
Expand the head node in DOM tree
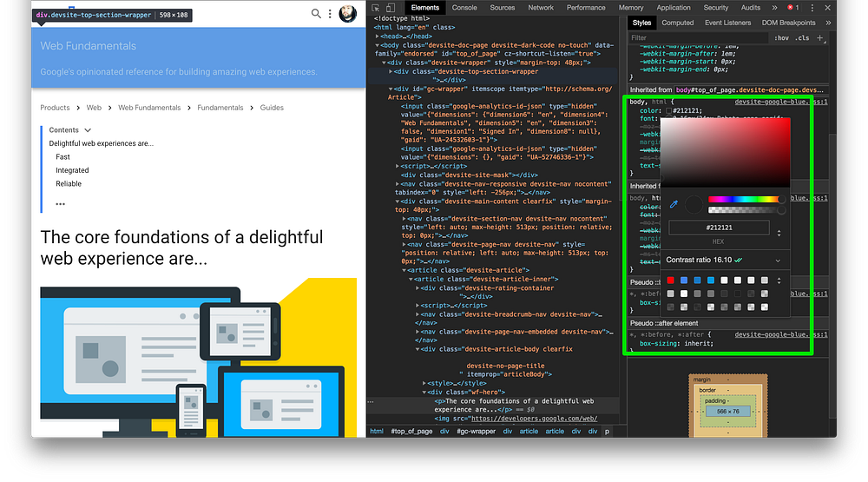[x=378, y=36]
